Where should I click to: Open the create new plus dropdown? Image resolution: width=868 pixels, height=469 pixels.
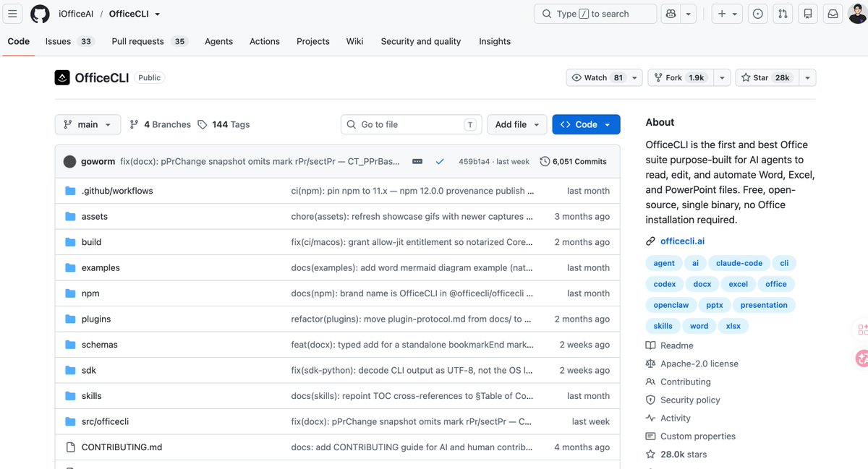pyautogui.click(x=727, y=14)
